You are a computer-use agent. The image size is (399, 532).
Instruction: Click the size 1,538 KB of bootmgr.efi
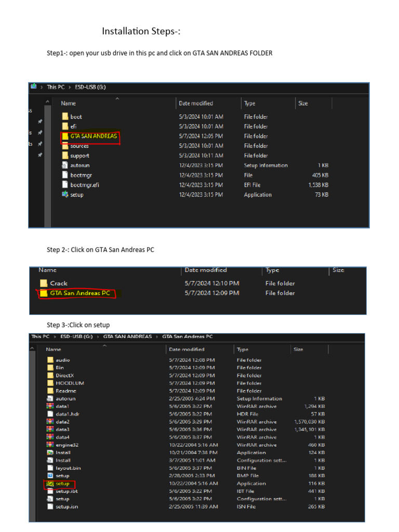[x=318, y=185]
